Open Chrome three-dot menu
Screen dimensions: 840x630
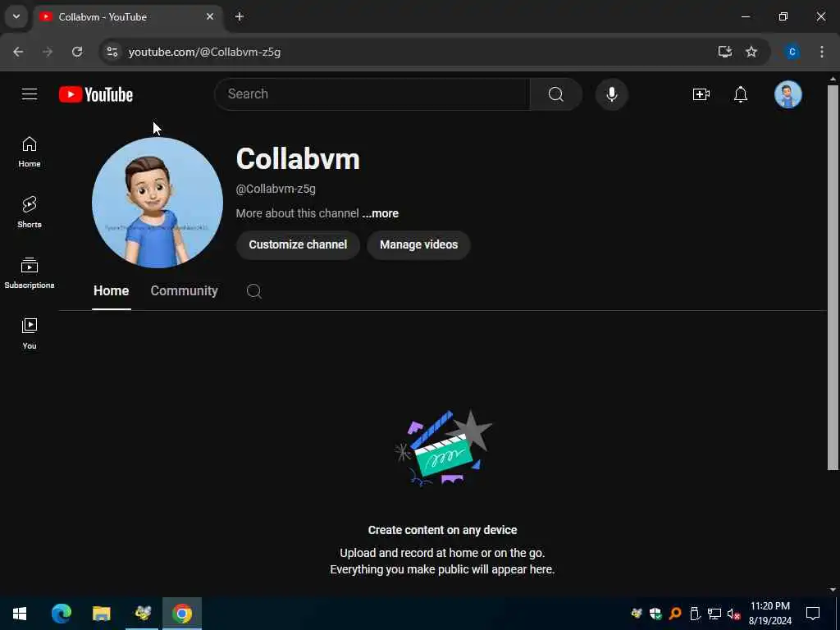822,52
